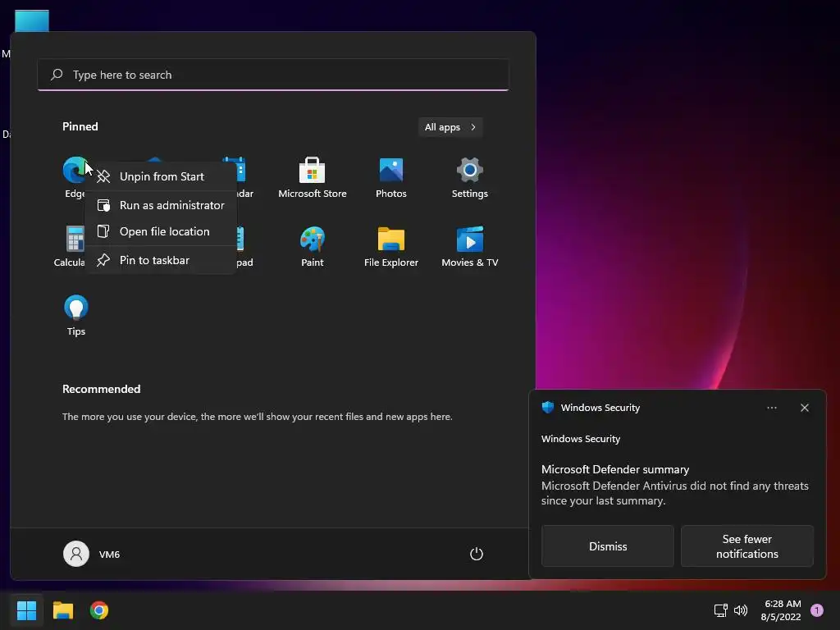Click the power button icon
Image resolution: width=840 pixels, height=630 pixels.
point(477,554)
